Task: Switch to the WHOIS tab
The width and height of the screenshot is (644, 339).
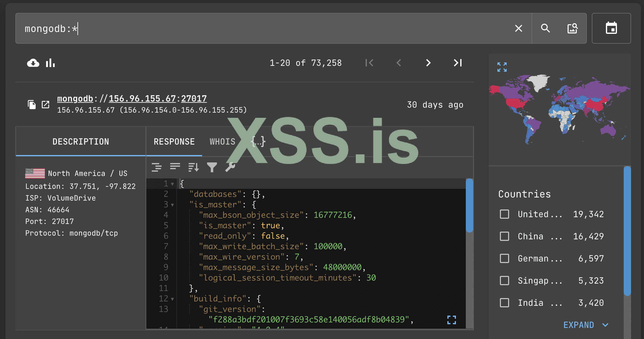Action: coord(222,142)
